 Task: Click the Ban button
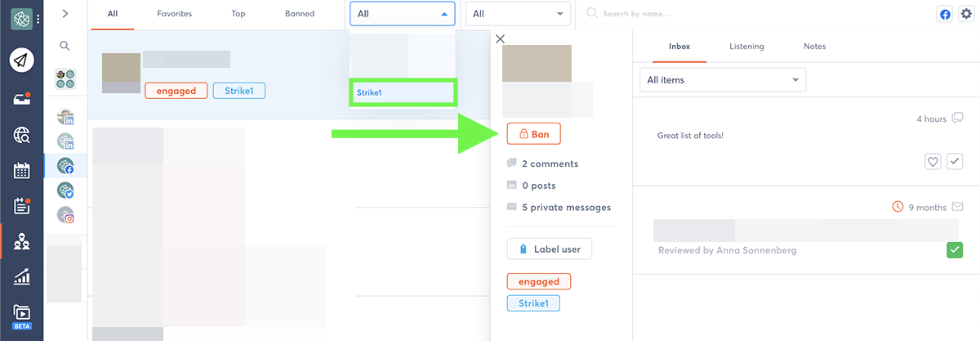[533, 134]
